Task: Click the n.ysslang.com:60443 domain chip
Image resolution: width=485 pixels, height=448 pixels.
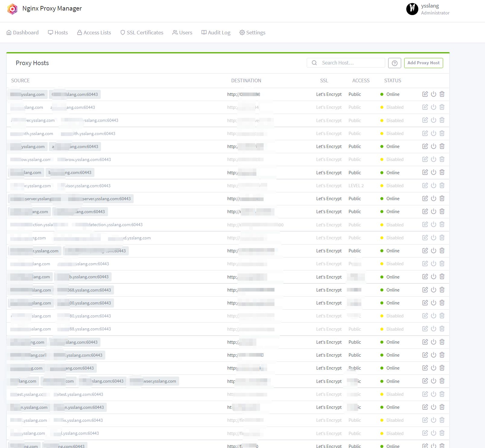Action: [79, 407]
